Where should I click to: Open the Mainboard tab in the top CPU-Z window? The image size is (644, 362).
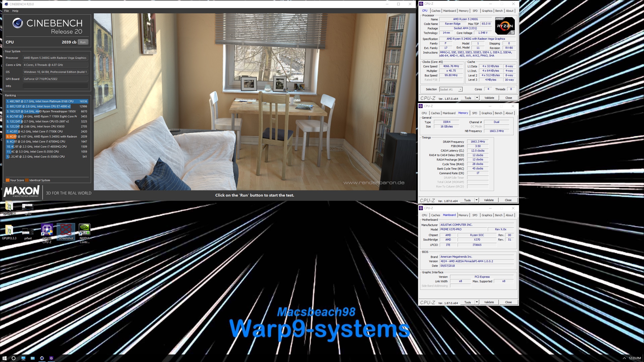[x=450, y=11]
